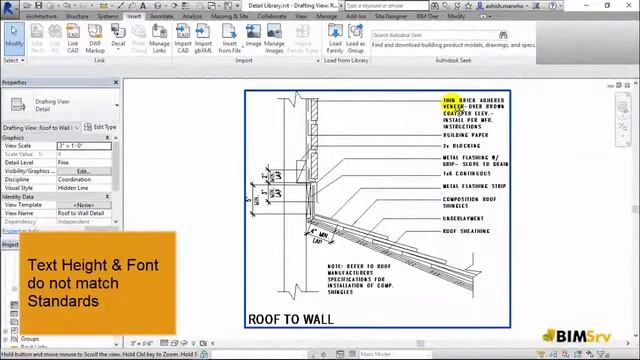Click the View Template <None> button

pos(84,205)
